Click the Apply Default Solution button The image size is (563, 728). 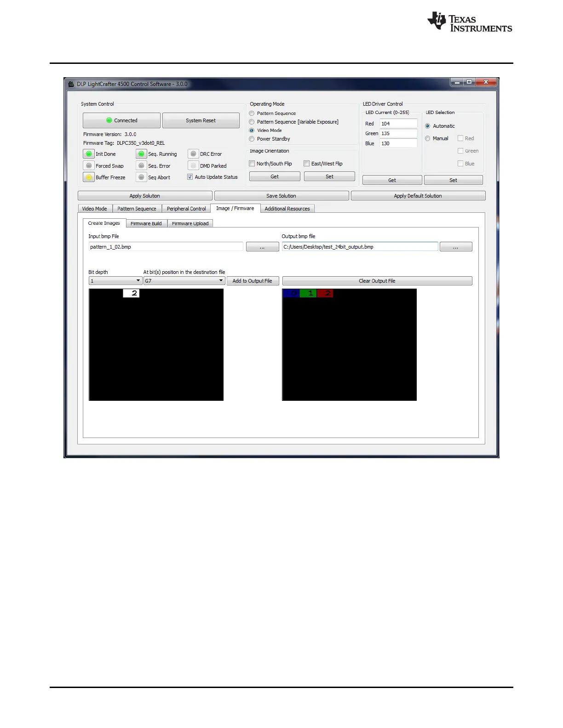[418, 196]
